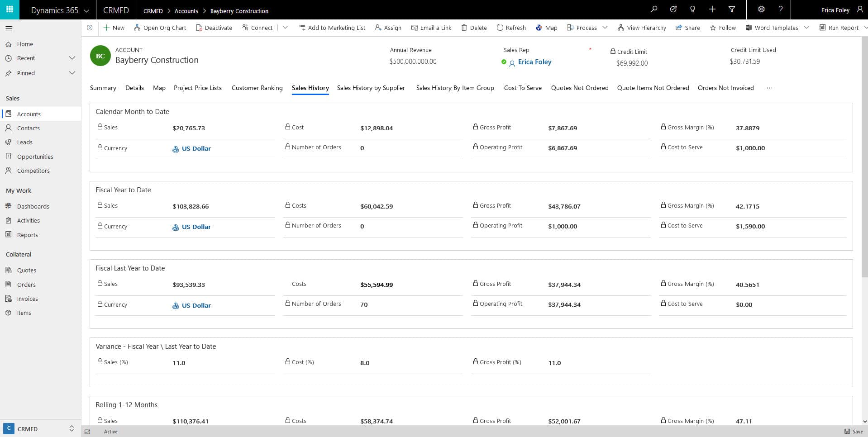Screen dimensions: 868x437
Task: Click Deactivate in the command bar
Action: coord(214,28)
